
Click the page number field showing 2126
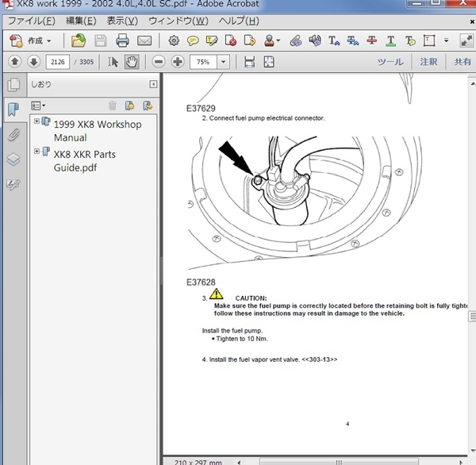pyautogui.click(x=58, y=62)
